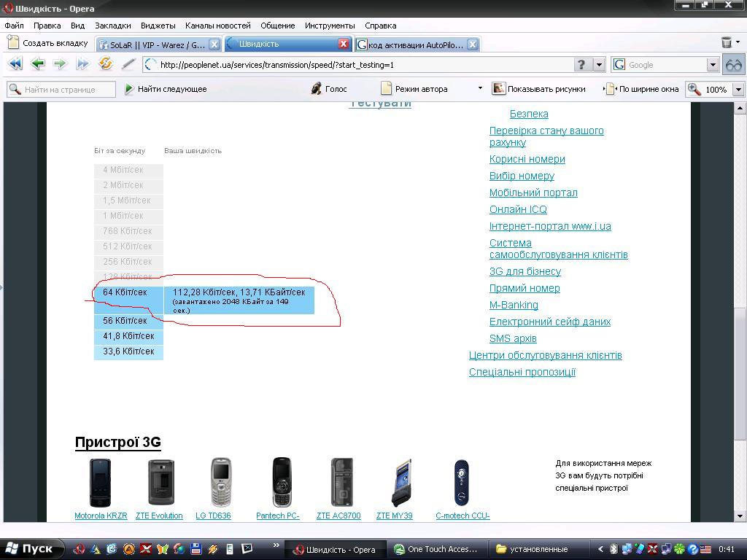This screenshot has width=747, height=560.
Task: Open the zoom level 100% dropdown
Action: coord(738,90)
